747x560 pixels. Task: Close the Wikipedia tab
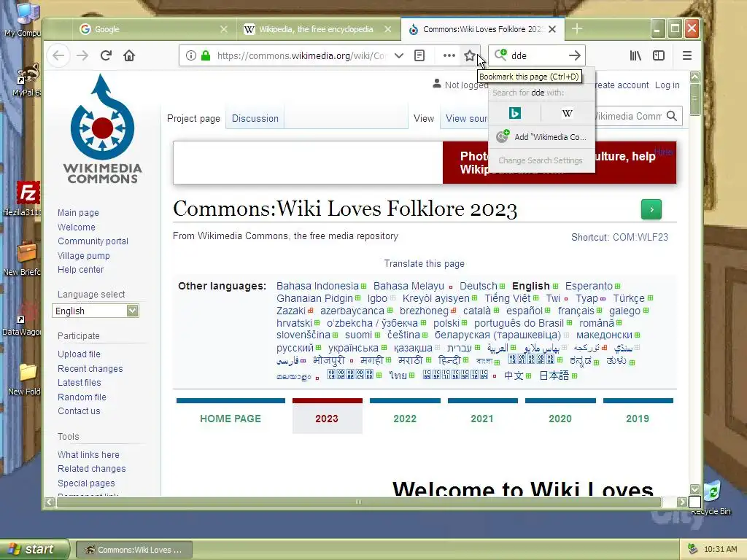pyautogui.click(x=388, y=29)
